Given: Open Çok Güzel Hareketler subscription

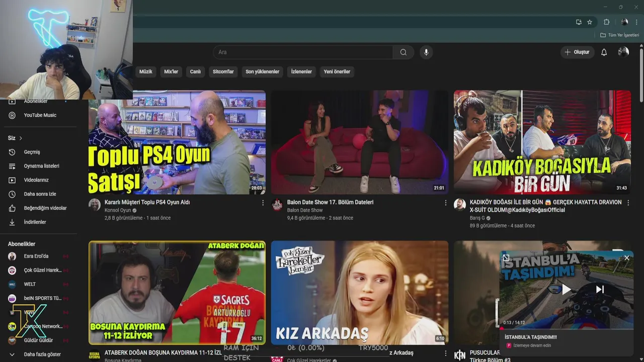Looking at the screenshot, I should coord(38,270).
